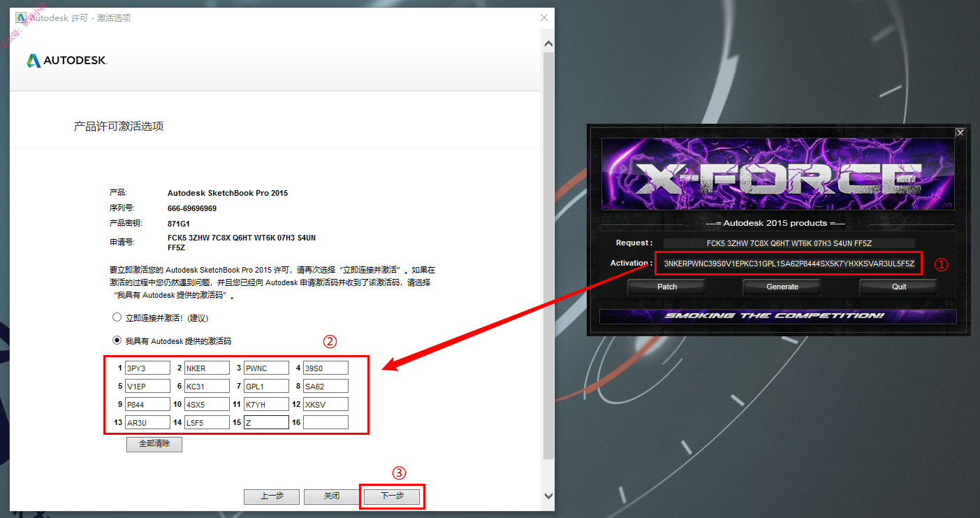Click the 产品许可激活选项 page heading
The image size is (980, 518).
[119, 127]
